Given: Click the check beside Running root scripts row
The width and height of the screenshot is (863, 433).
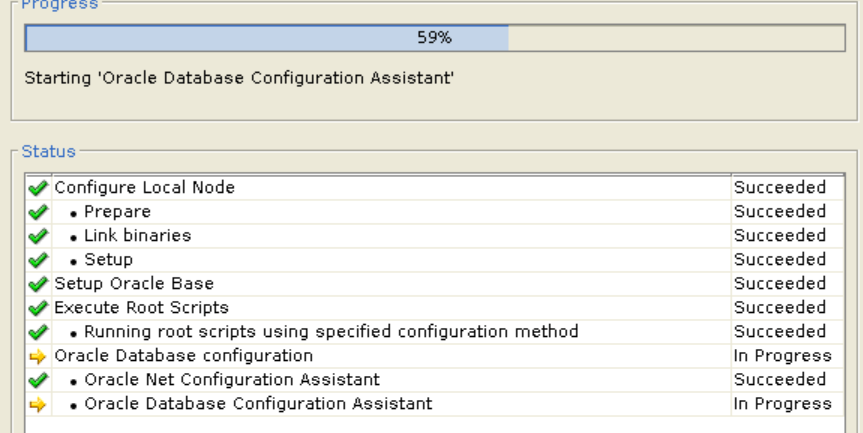Looking at the screenshot, I should [37, 332].
